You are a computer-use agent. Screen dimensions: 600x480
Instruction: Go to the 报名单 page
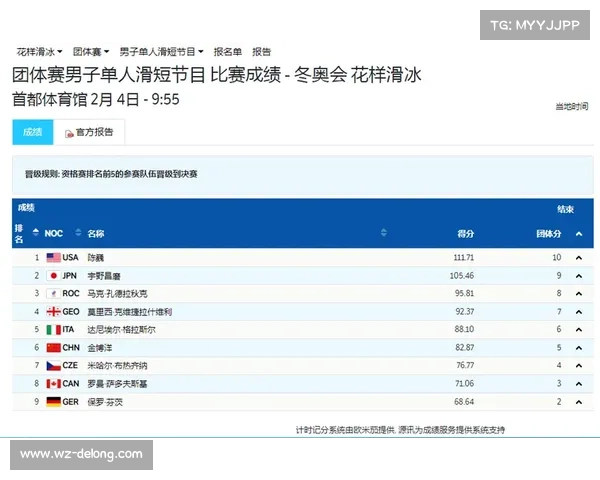point(228,52)
